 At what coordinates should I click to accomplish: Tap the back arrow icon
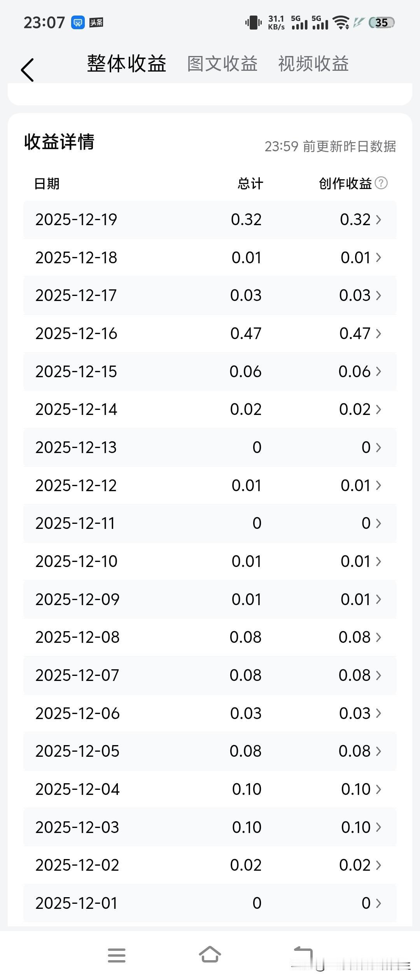click(28, 70)
